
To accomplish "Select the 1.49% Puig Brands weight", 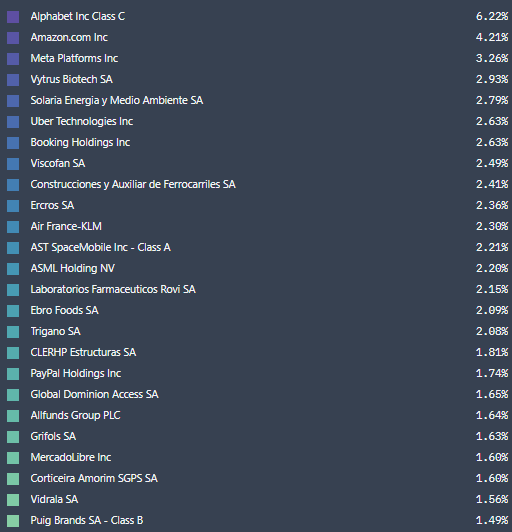I will point(492,520).
